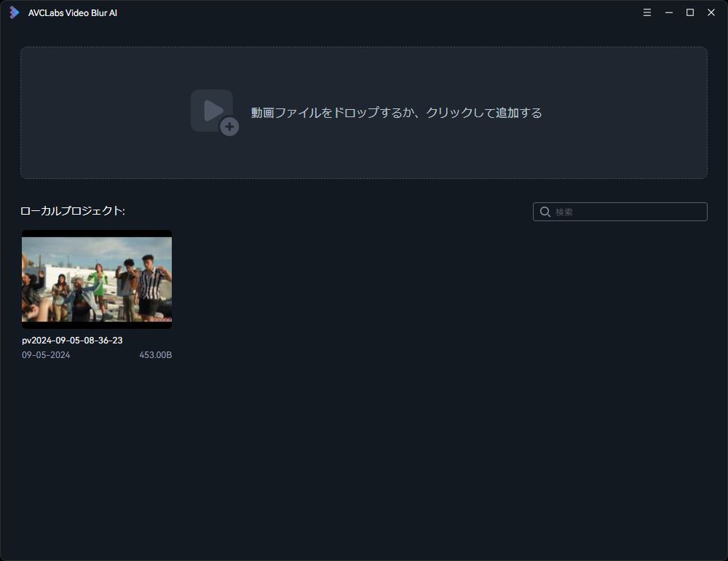Image resolution: width=728 pixels, height=561 pixels.
Task: Click the ローカルプロジェクト: section heading
Action: coord(73,211)
